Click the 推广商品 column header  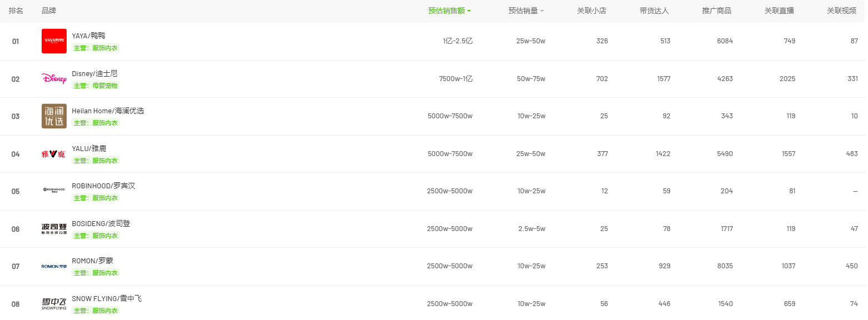717,11
